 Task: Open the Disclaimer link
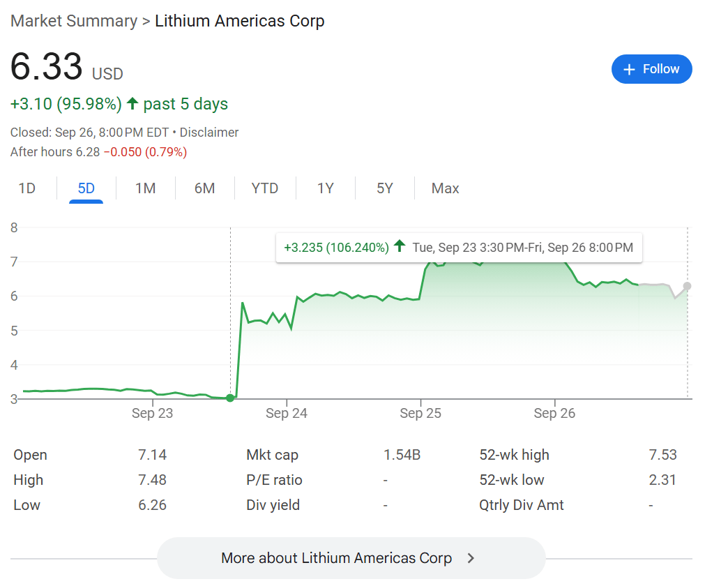[209, 133]
